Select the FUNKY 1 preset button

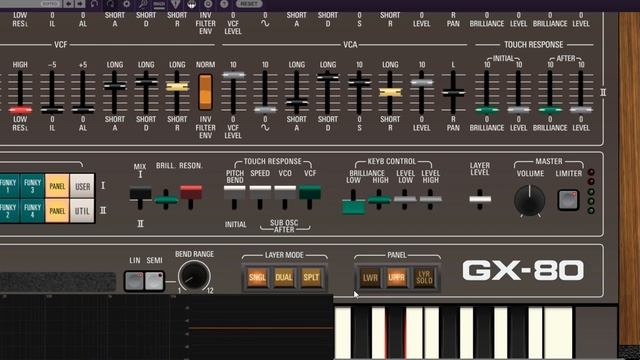(9, 186)
